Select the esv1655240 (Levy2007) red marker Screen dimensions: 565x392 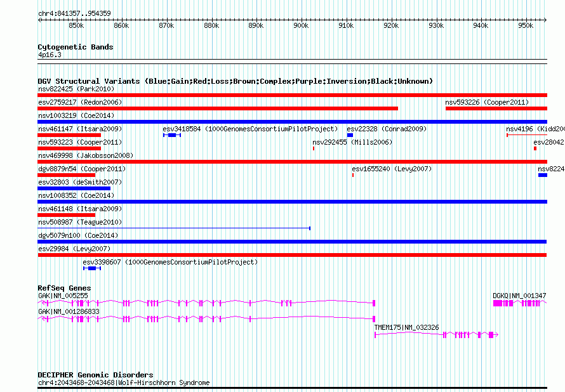353,175
